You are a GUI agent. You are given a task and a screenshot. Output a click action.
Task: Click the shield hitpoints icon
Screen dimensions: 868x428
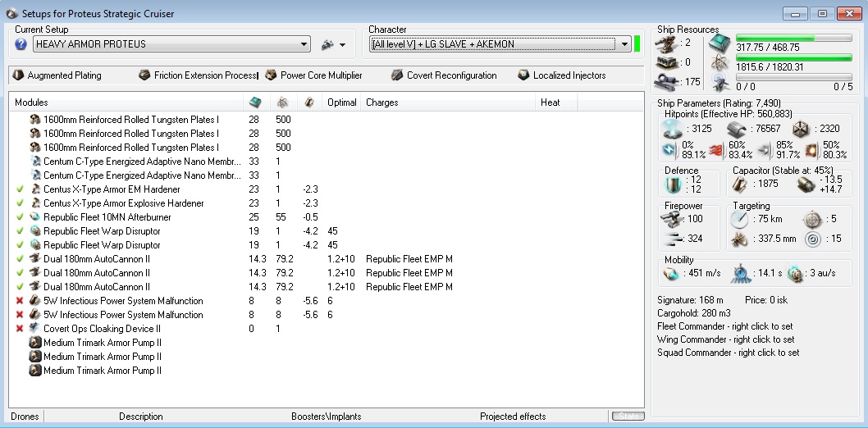pos(672,128)
